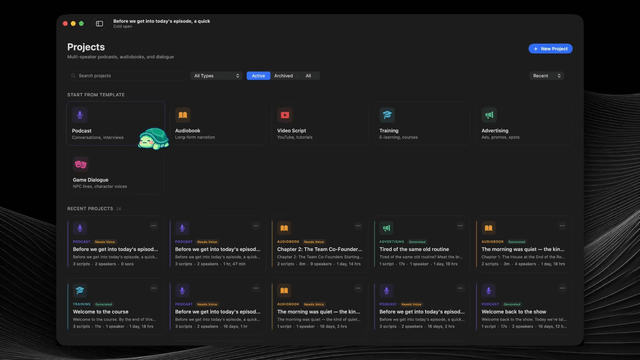Start from the Audiobook template card

coord(218,123)
